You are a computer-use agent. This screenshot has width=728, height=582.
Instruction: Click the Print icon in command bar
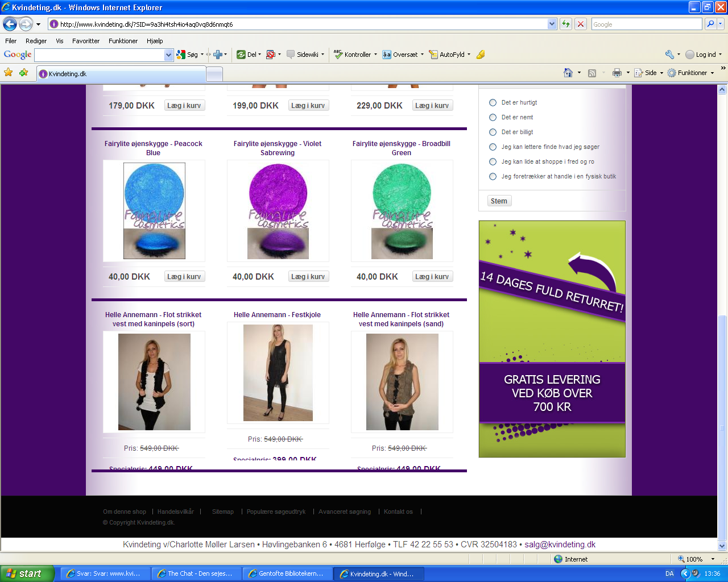(617, 73)
